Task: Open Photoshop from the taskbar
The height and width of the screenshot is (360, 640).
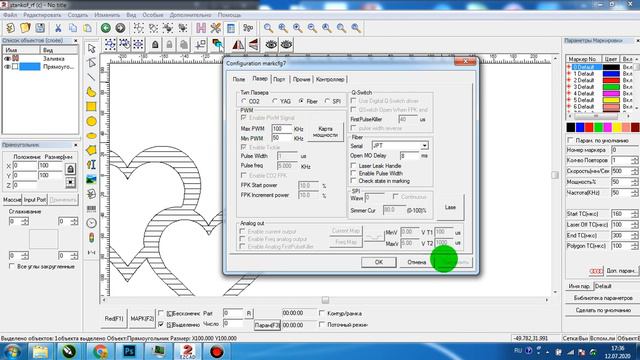Action: coord(129,351)
